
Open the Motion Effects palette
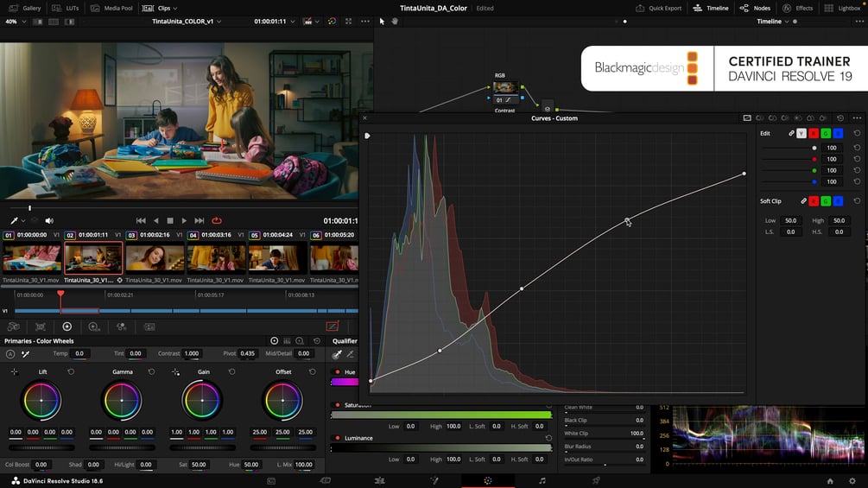(149, 327)
